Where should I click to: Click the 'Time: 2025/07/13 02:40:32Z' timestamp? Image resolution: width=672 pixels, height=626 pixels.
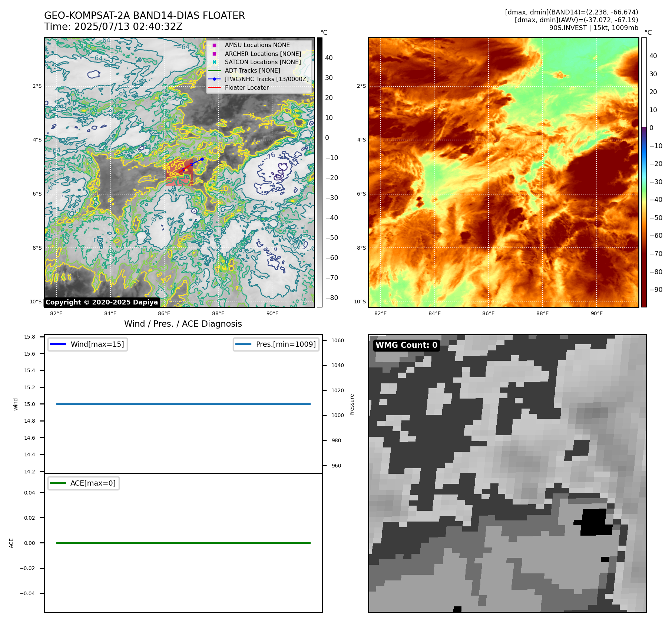pos(113,27)
